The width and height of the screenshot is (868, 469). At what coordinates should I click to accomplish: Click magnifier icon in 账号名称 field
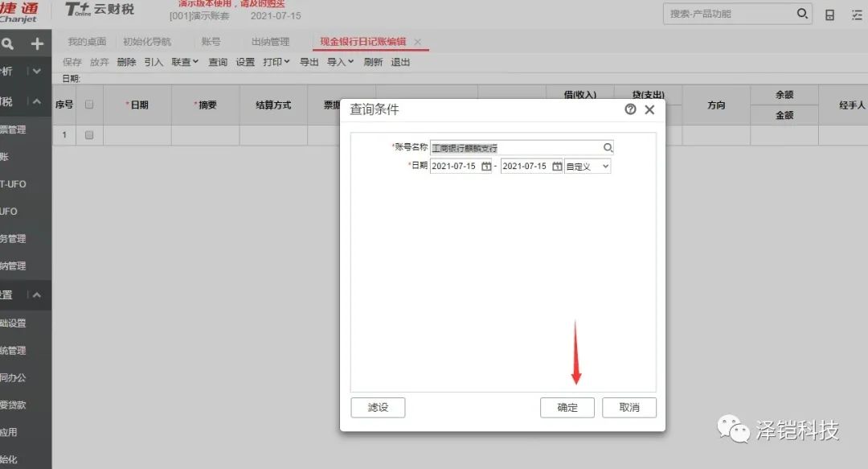coord(608,148)
